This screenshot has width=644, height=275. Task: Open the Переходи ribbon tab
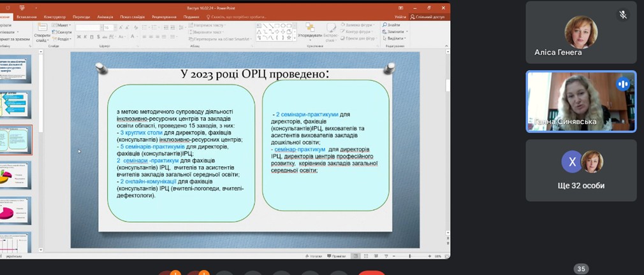coord(82,17)
